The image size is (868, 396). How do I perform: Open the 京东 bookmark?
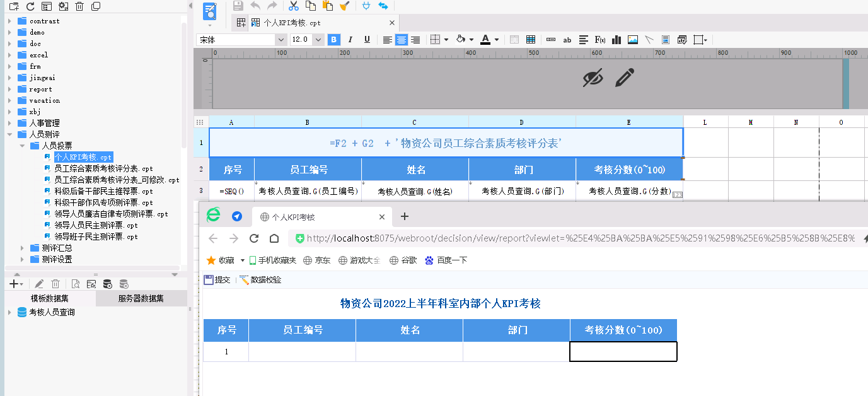point(317,260)
